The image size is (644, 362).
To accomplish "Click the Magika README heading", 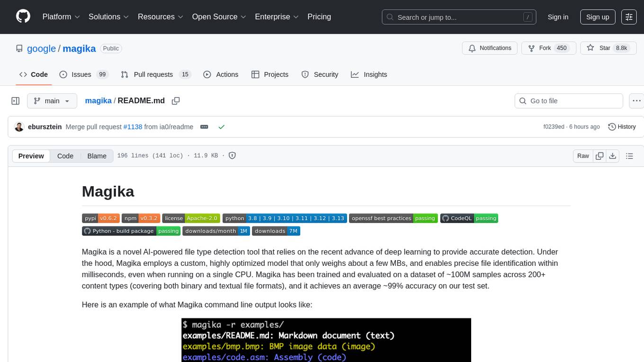I will pos(108,191).
